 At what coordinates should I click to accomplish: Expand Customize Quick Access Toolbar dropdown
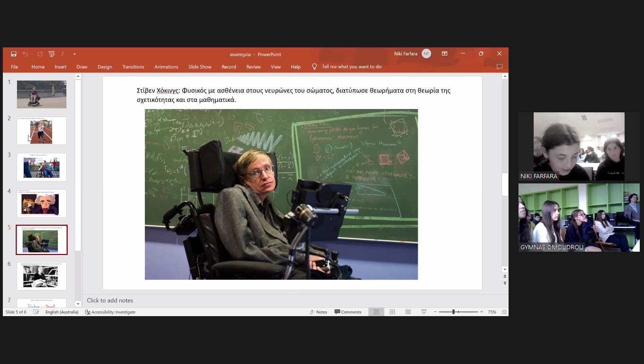(74, 54)
